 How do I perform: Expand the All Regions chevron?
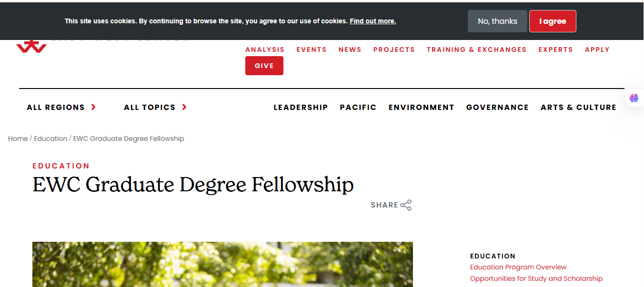pos(93,107)
